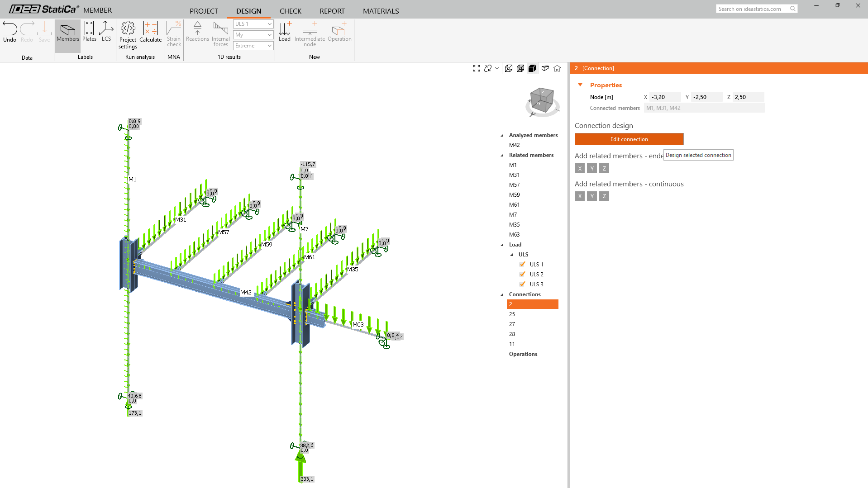This screenshot has height=488, width=868.
Task: Click Z under continuous related members
Action: pos(604,196)
